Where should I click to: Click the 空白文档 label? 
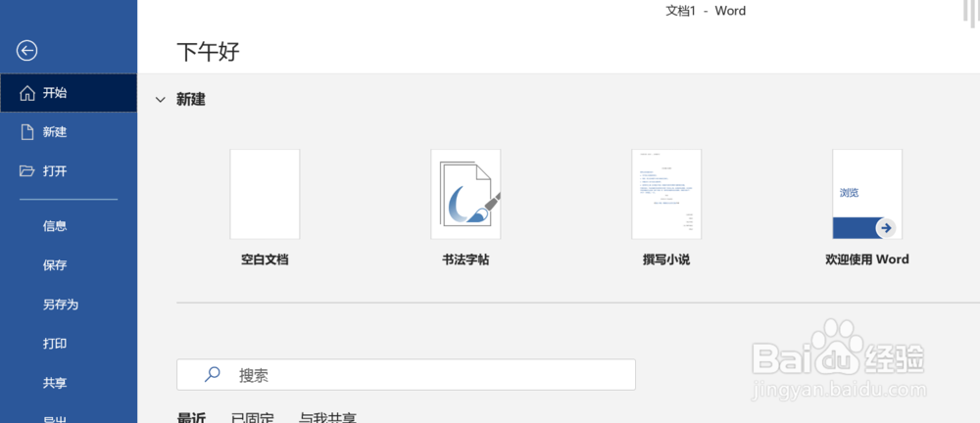pos(265,259)
